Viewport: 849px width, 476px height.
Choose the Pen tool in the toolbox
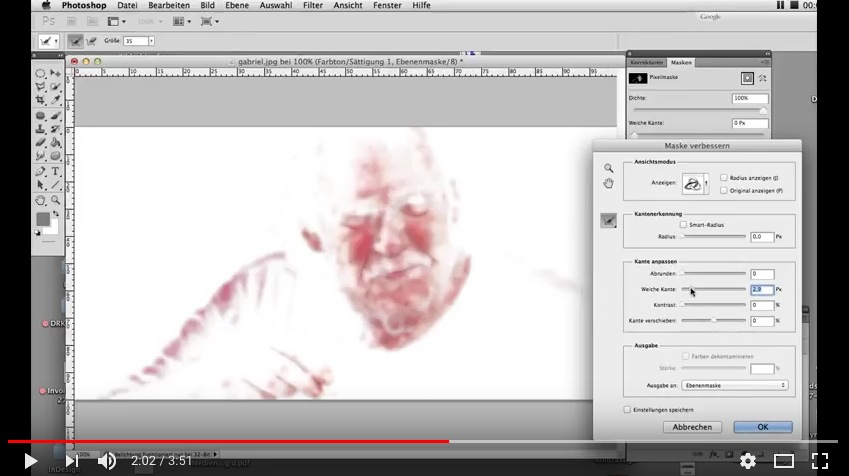pos(40,170)
